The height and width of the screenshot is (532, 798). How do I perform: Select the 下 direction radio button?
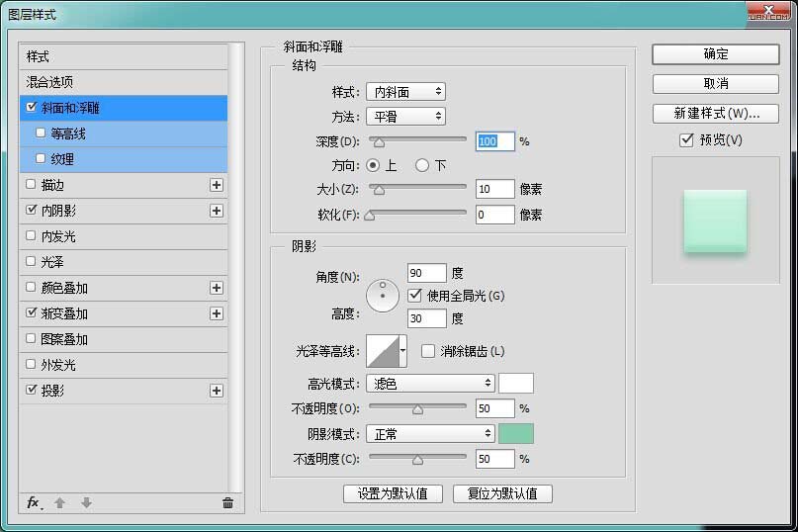pyautogui.click(x=422, y=165)
